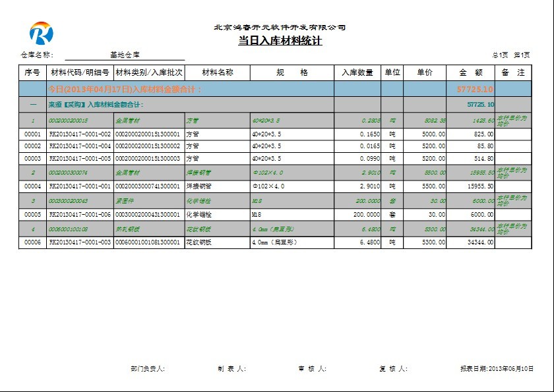The width and height of the screenshot is (554, 392).
Task: Click amount 6000.00 in row 00005
Action: pyautogui.click(x=482, y=215)
